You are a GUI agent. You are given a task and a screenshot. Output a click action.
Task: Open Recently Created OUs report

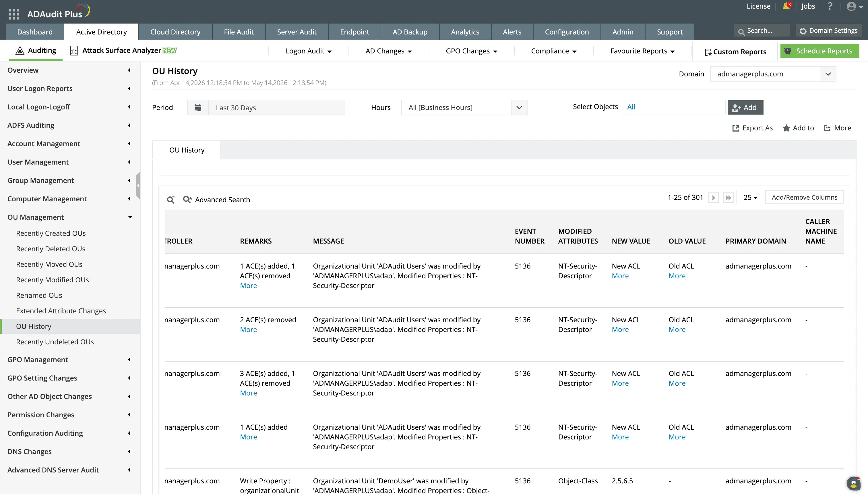[x=51, y=234]
